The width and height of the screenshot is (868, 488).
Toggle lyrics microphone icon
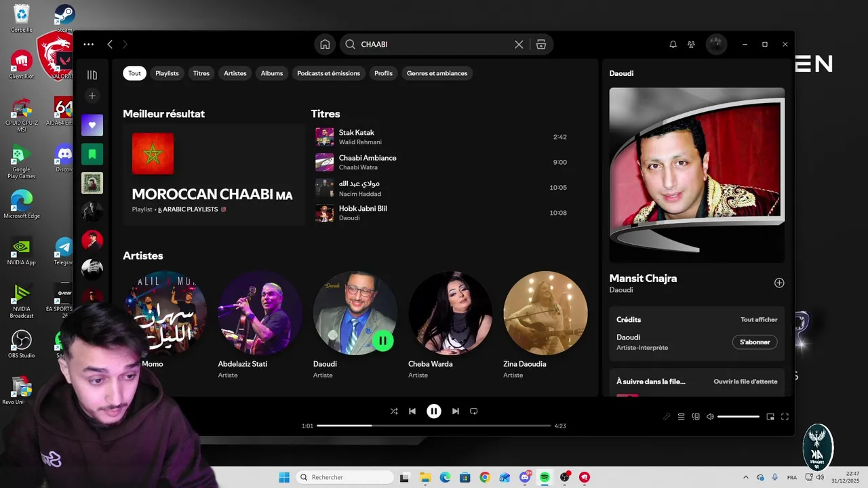tap(667, 417)
